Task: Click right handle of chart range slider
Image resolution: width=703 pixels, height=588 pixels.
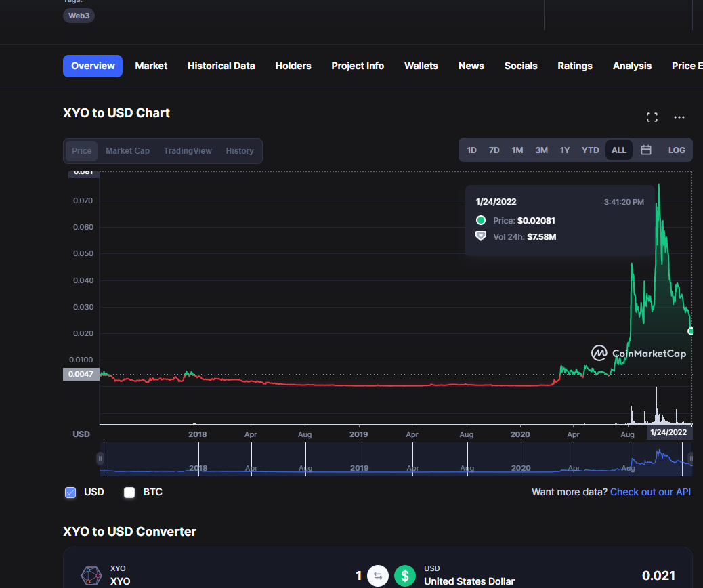Action: coord(691,459)
